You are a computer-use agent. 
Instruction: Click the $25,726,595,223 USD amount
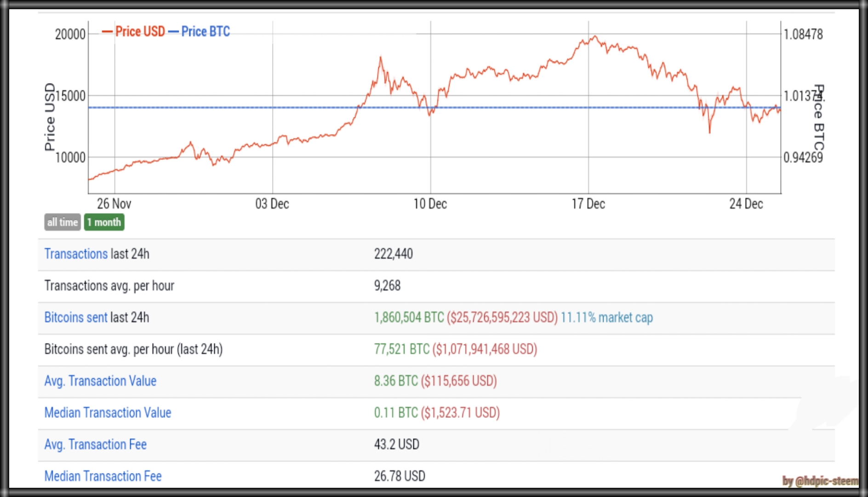click(502, 318)
